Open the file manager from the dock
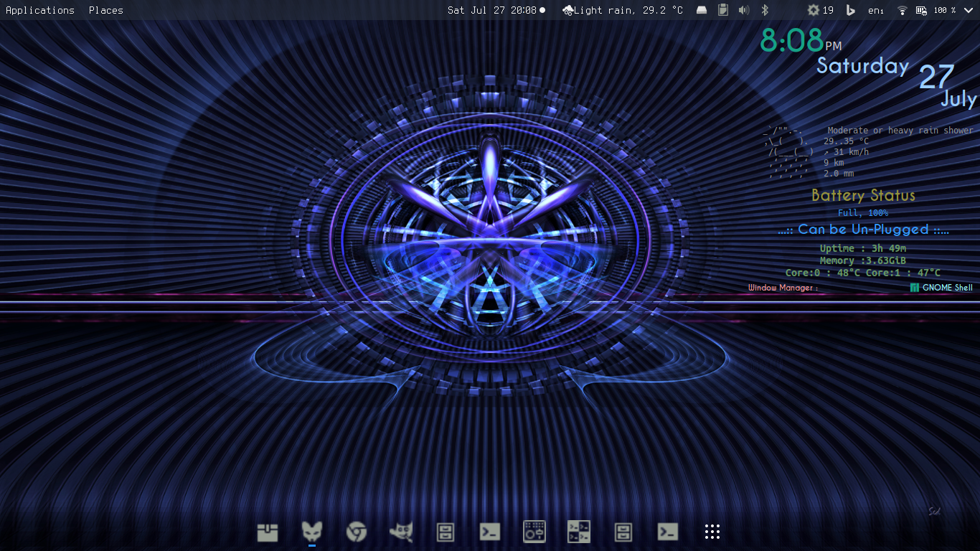Screen dimensions: 980x551 (446, 532)
